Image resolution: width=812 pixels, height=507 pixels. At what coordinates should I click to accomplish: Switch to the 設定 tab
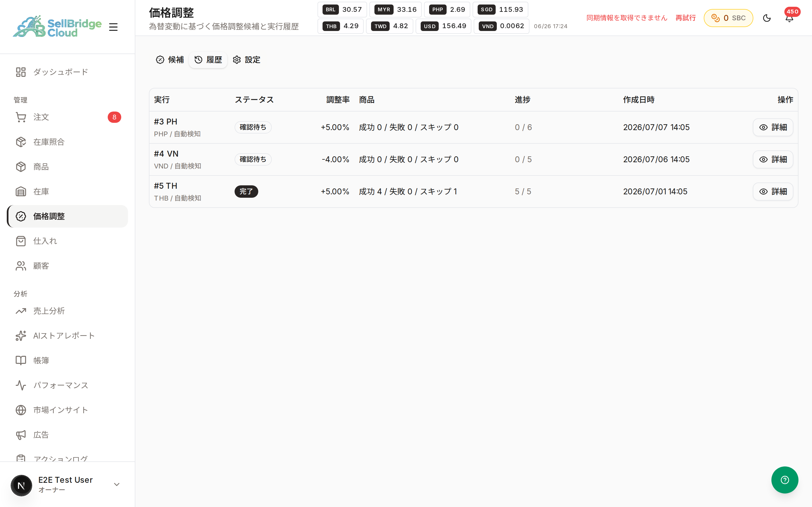pos(247,60)
